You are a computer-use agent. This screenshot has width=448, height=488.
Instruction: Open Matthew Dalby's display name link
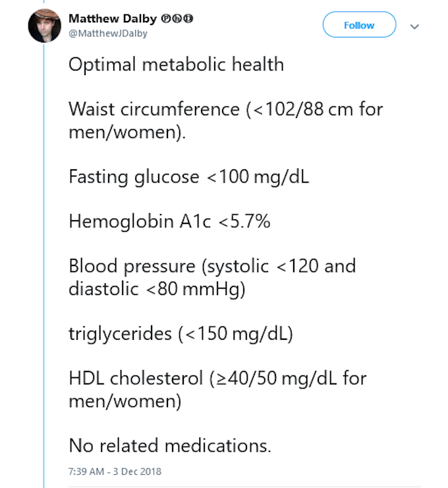(113, 18)
